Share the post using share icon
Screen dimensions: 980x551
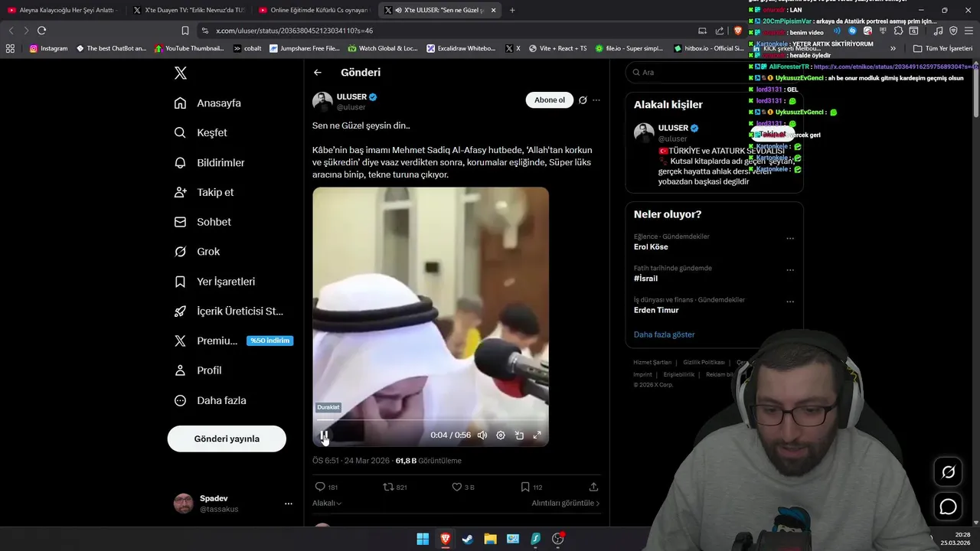pos(593,487)
